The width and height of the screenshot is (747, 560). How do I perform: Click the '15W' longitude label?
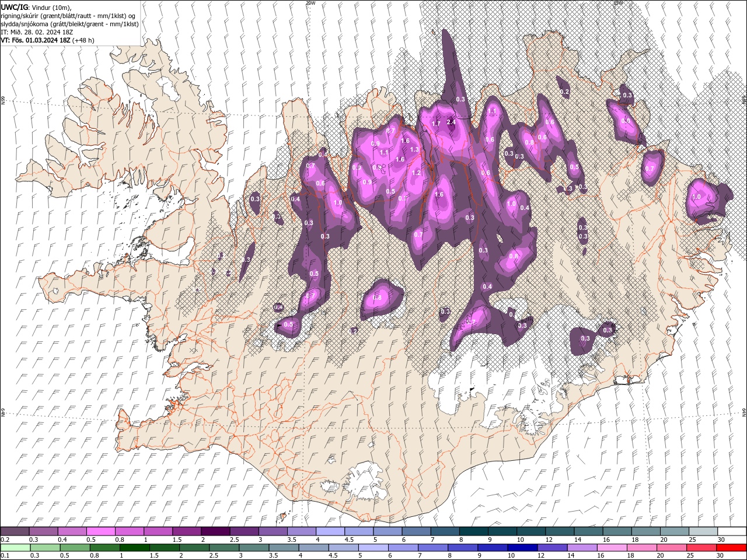(x=617, y=3)
